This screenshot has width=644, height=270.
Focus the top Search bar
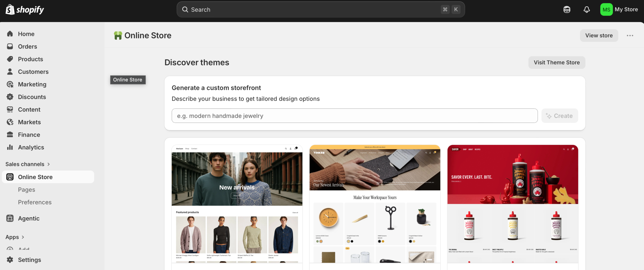tap(320, 10)
